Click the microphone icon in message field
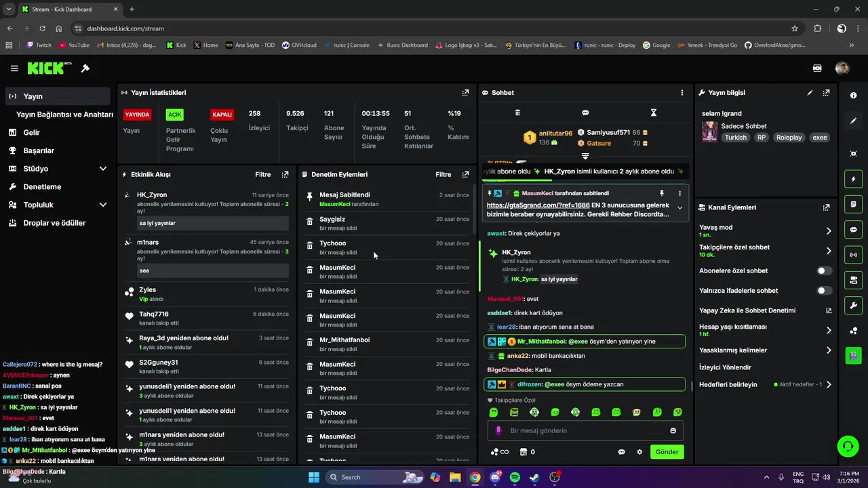The height and width of the screenshot is (488, 868). [498, 430]
